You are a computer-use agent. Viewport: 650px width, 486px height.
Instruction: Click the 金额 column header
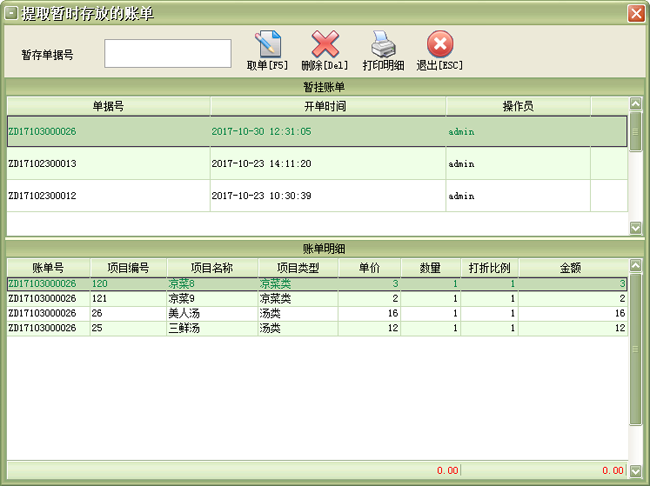[x=571, y=268]
